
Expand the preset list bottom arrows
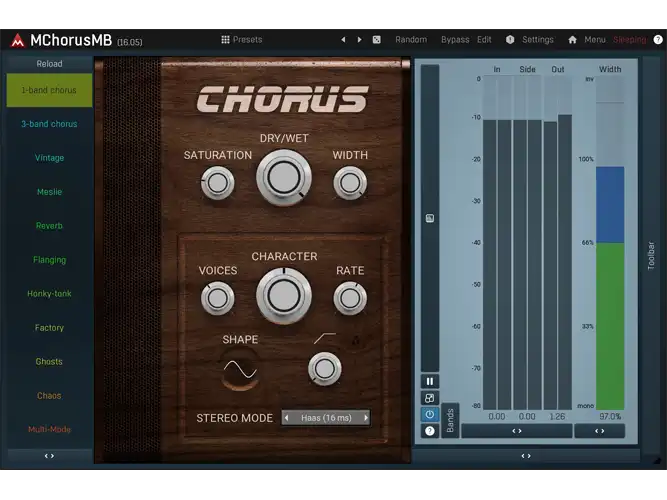[49, 456]
